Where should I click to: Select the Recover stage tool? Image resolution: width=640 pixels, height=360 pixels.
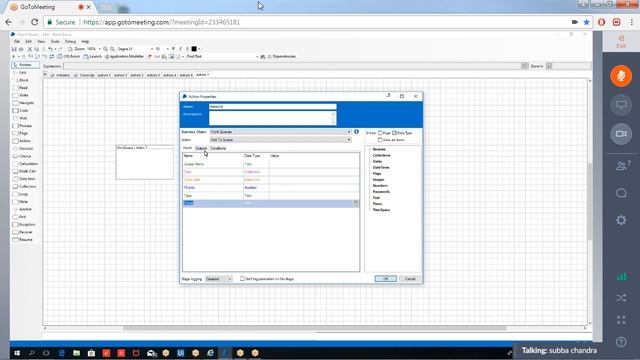click(x=23, y=232)
